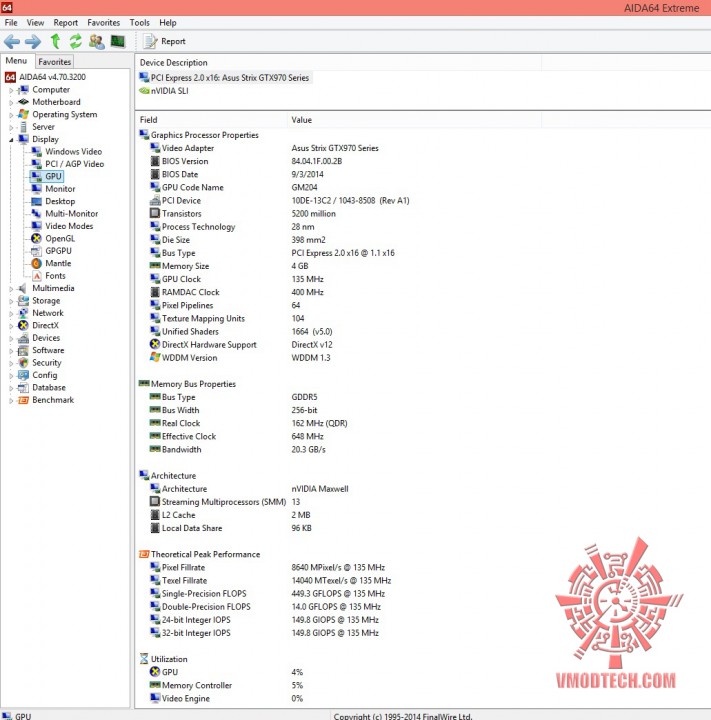The width and height of the screenshot is (711, 720).
Task: Click the DirectX Hardware Support icon
Action: (x=155, y=344)
